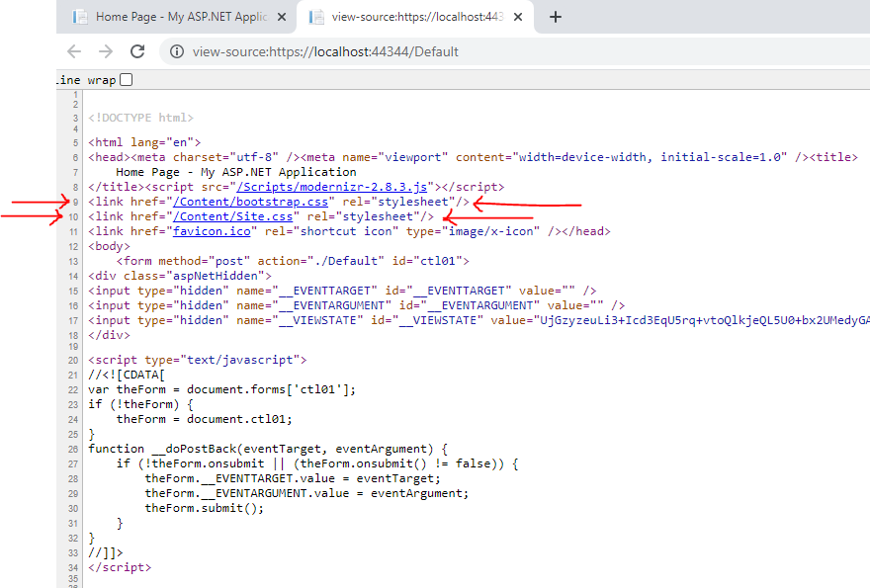This screenshot has height=588, width=870.
Task: Open the /Scripts/modernizr-2.8.3.js link
Action: pos(332,187)
